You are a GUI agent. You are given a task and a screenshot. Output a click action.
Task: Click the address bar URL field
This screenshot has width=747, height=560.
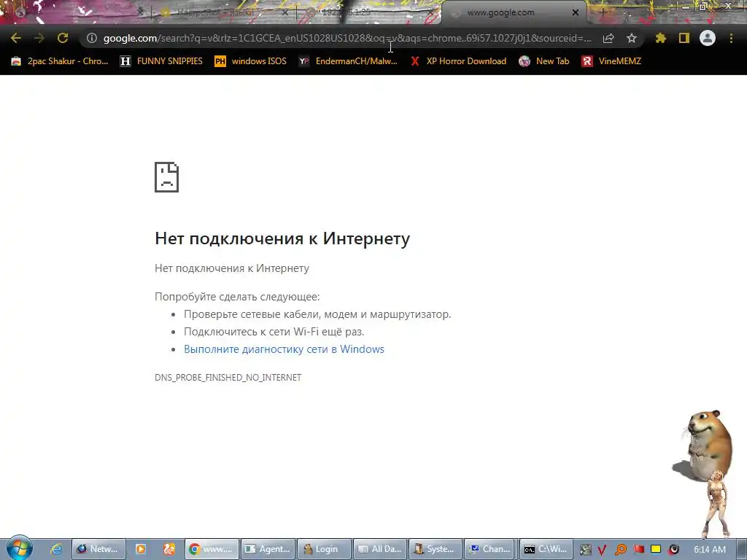pyautogui.click(x=347, y=38)
